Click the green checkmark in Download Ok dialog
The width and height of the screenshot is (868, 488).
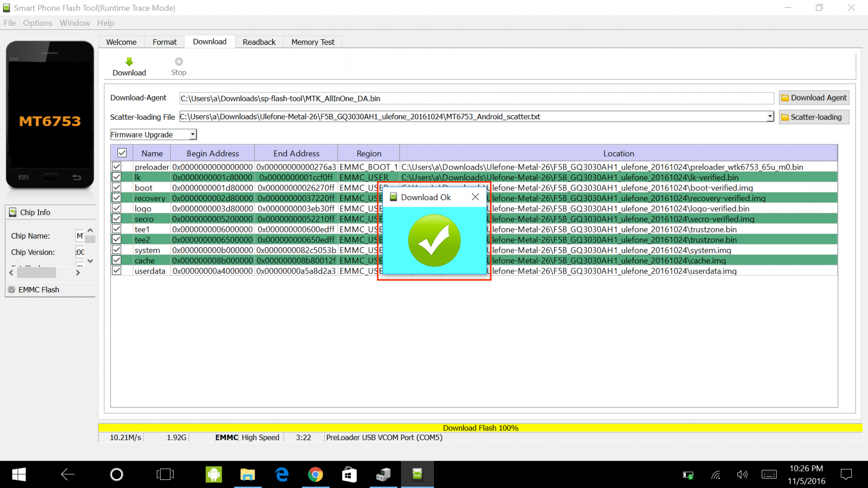click(x=434, y=240)
